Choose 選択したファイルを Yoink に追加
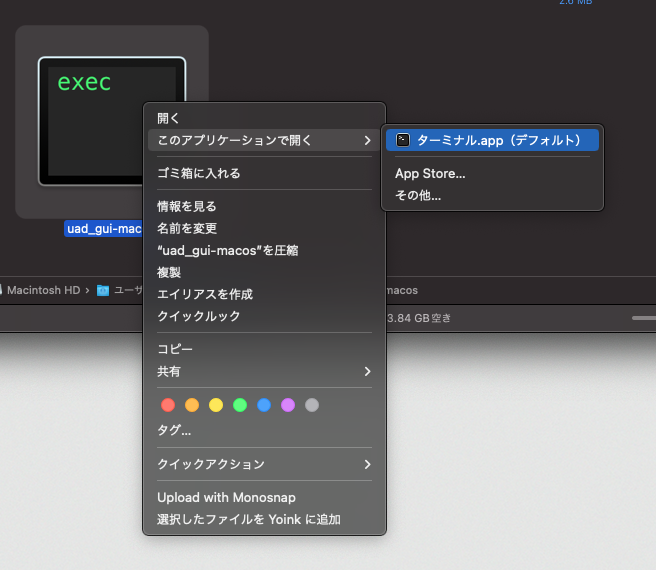Viewport: 656px width, 570px height. tap(249, 519)
